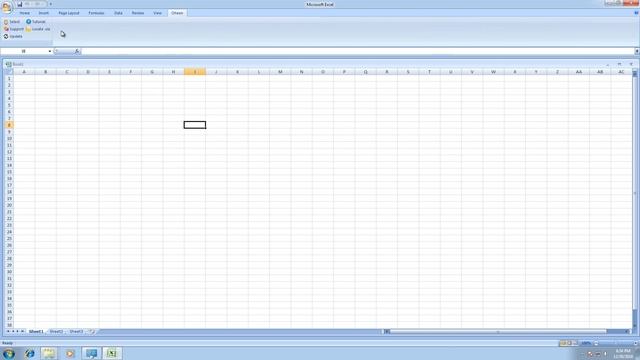Open the monitor app on the taskbar
Screen dimensions: 640x360
(91, 353)
